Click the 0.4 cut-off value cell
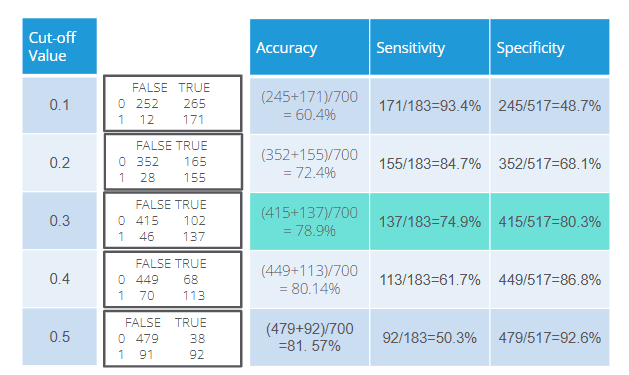 point(59,279)
